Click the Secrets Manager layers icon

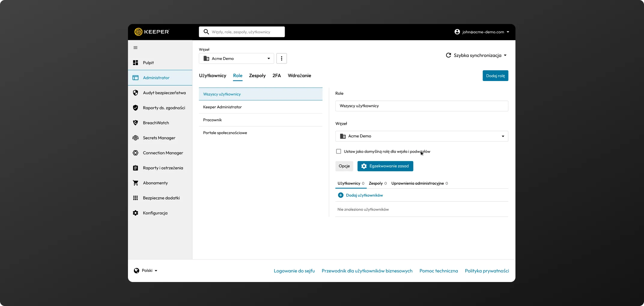click(x=135, y=138)
